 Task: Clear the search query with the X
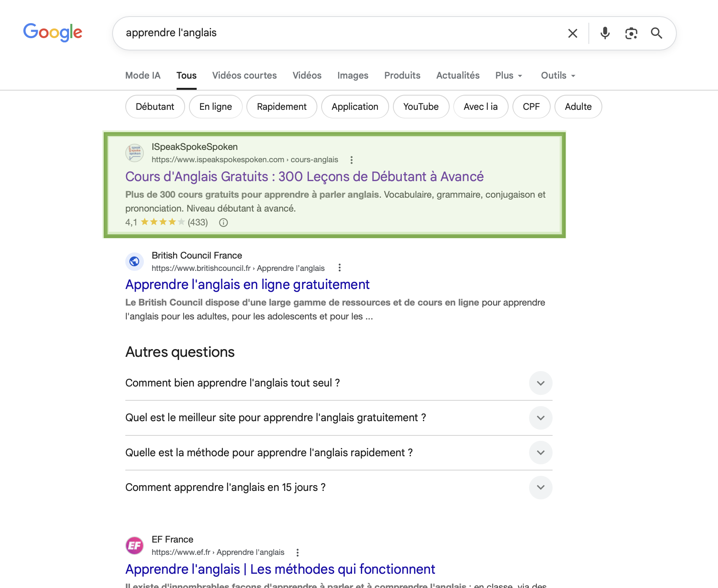(x=572, y=33)
